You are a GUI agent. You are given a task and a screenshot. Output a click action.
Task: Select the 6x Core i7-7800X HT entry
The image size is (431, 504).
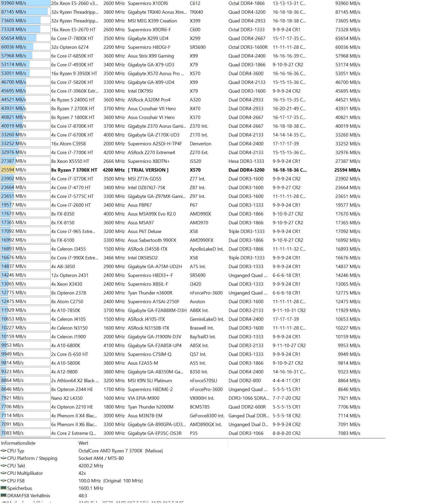coord(72,38)
